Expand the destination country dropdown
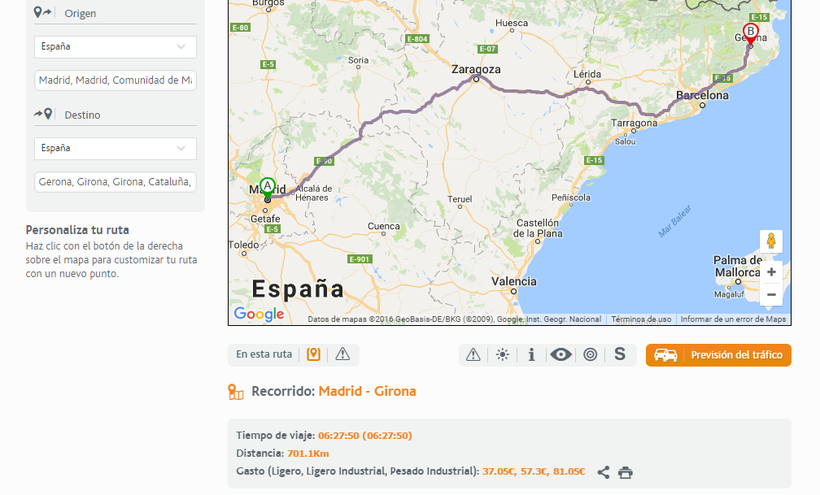820x495 pixels. [115, 148]
